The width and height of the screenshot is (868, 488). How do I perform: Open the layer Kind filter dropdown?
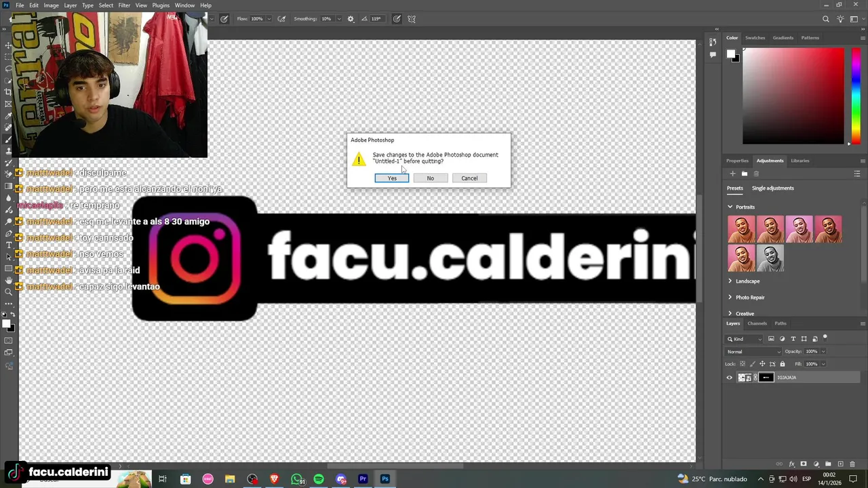pos(744,339)
